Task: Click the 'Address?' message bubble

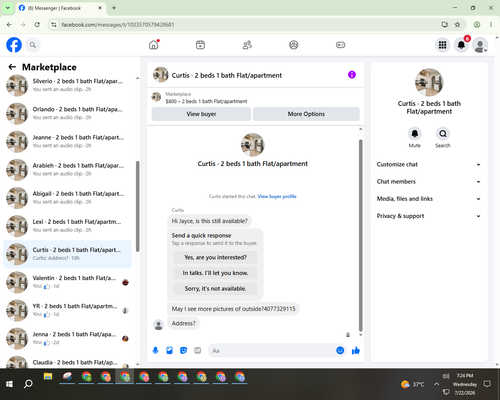Action: pyautogui.click(x=183, y=323)
